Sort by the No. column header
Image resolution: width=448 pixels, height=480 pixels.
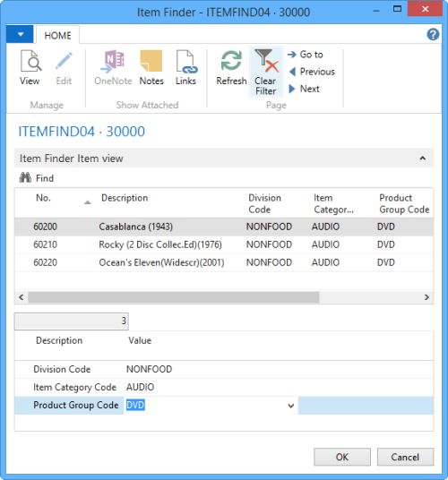(x=43, y=198)
